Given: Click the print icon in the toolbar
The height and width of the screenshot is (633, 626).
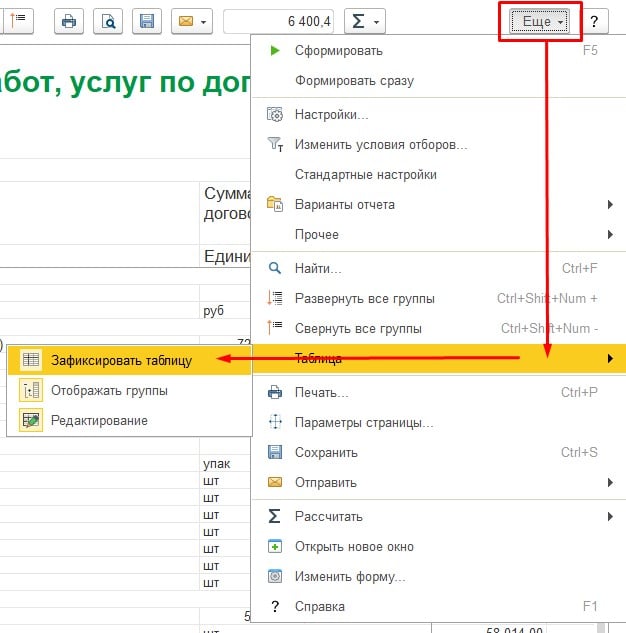Looking at the screenshot, I should pos(69,20).
